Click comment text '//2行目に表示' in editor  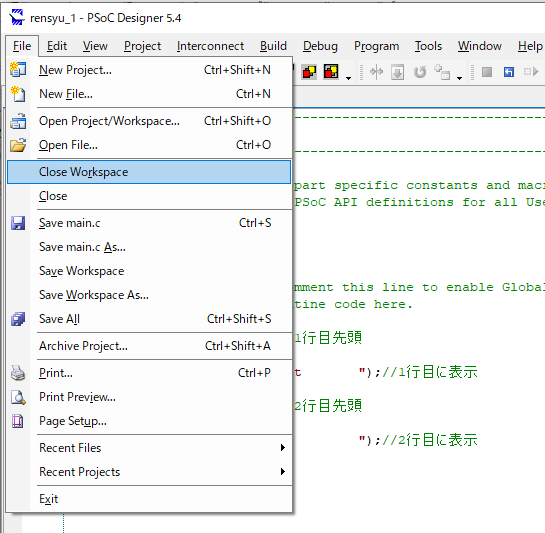pos(430,441)
